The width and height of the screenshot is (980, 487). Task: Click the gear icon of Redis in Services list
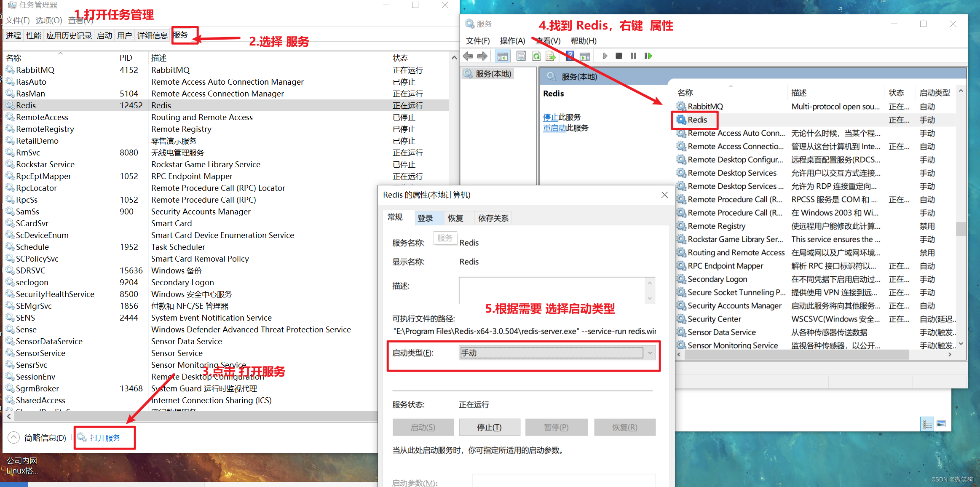tap(681, 120)
